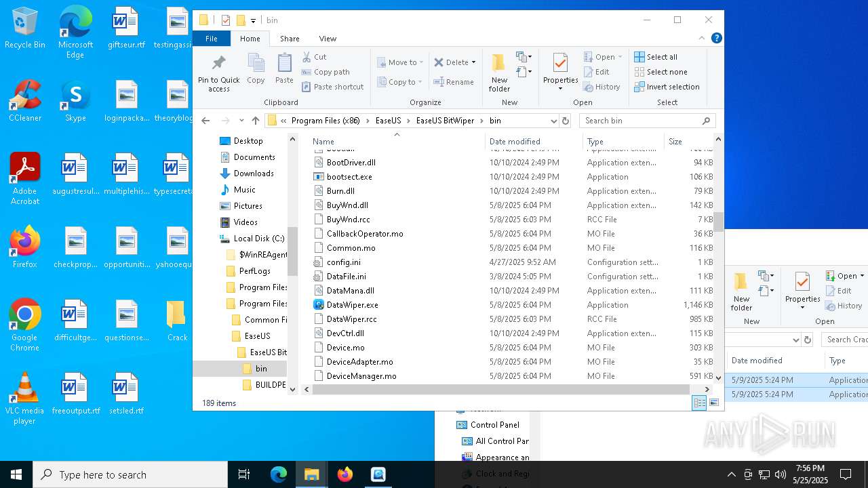Image resolution: width=868 pixels, height=488 pixels.
Task: Click the taskbar clock showing 7:56 PM
Action: [x=810, y=474]
